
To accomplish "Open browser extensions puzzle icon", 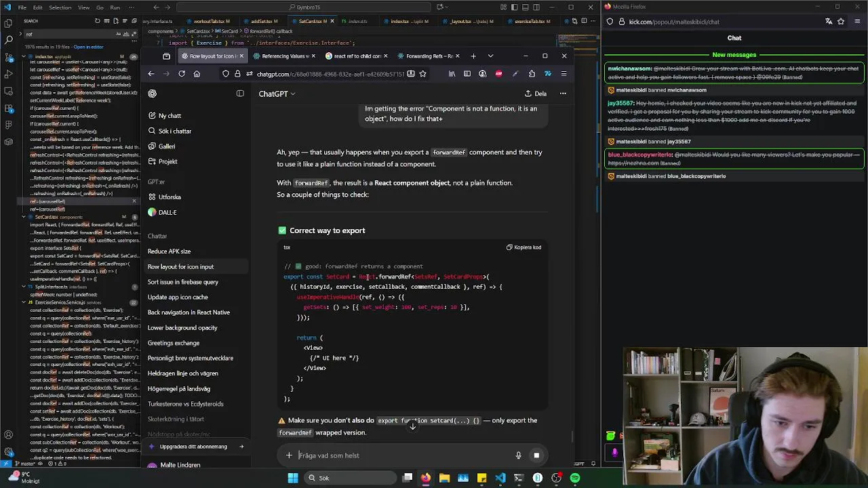I will click(x=532, y=74).
